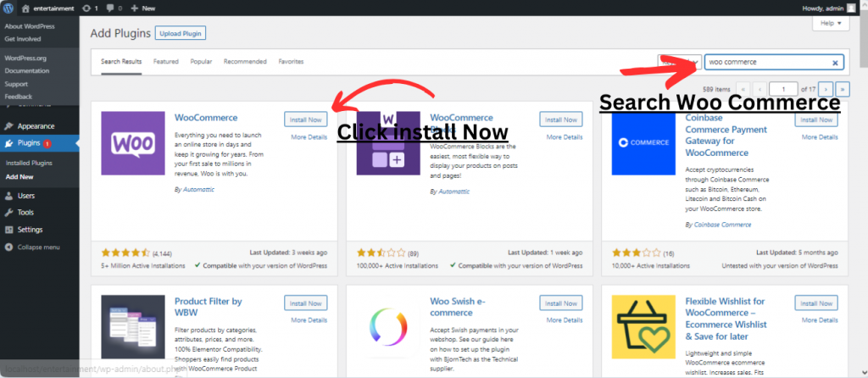Click Upload Plugin button
868x378 pixels.
coord(181,33)
